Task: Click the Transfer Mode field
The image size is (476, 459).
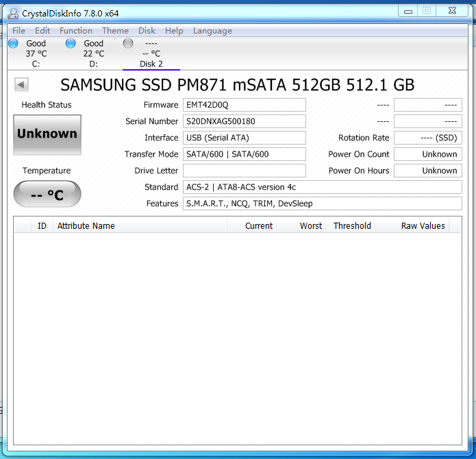Action: [244, 154]
